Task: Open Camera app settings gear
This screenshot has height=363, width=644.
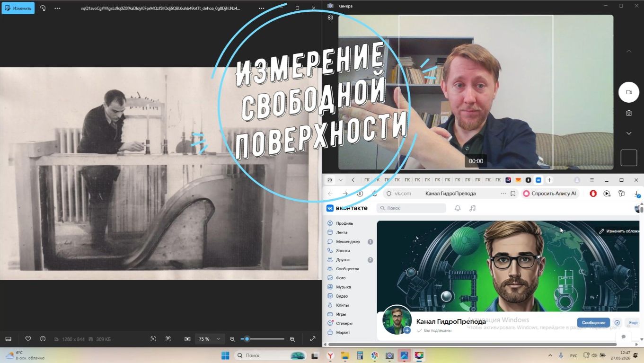Action: (330, 18)
